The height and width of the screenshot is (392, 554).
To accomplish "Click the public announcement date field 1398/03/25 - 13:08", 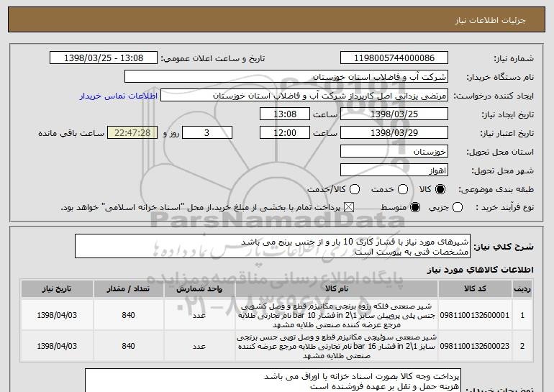I will coord(104,58).
